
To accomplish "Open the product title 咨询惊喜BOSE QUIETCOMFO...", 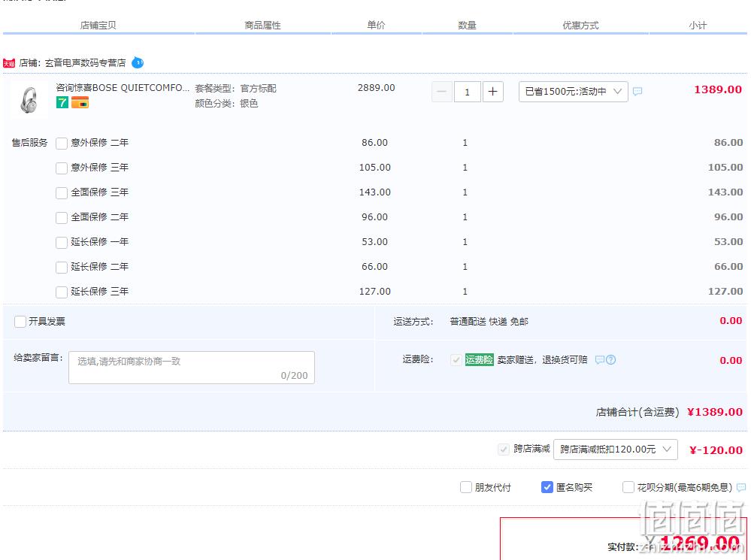I will [123, 88].
